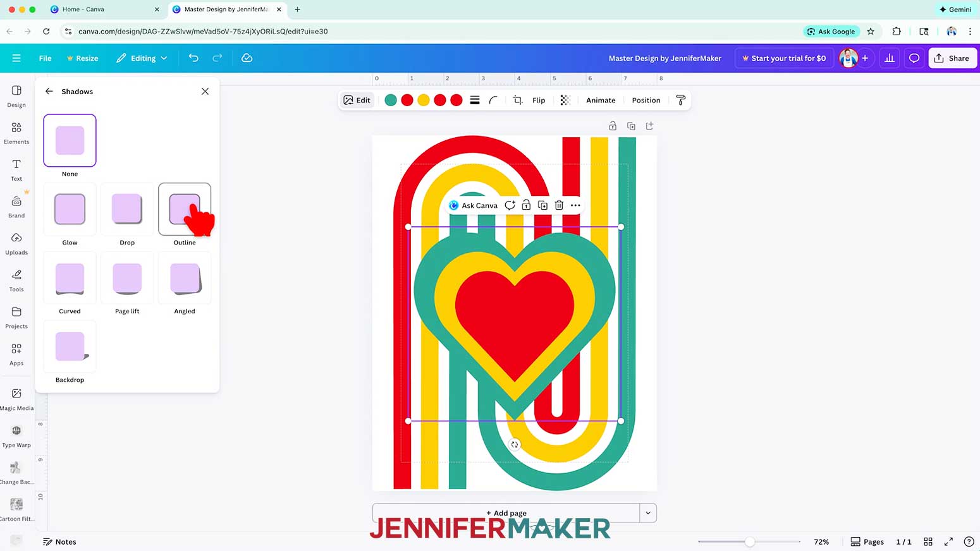Open the Resize menu
Screen dimensions: 980x551
(82, 58)
